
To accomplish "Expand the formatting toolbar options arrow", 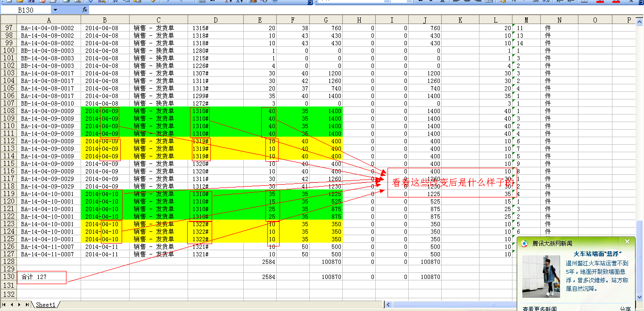I will (x=640, y=2).
